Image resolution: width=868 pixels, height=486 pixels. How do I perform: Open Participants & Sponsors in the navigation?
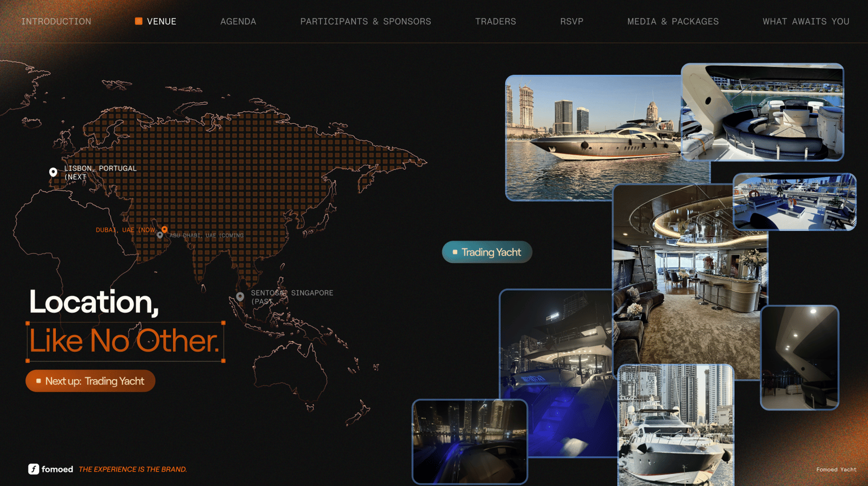click(x=366, y=22)
